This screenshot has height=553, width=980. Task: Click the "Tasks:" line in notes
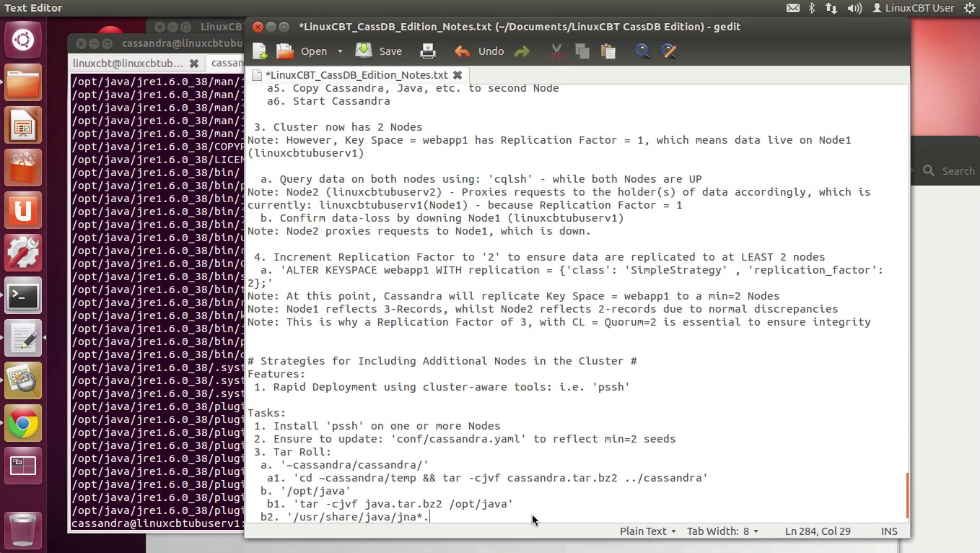point(267,413)
